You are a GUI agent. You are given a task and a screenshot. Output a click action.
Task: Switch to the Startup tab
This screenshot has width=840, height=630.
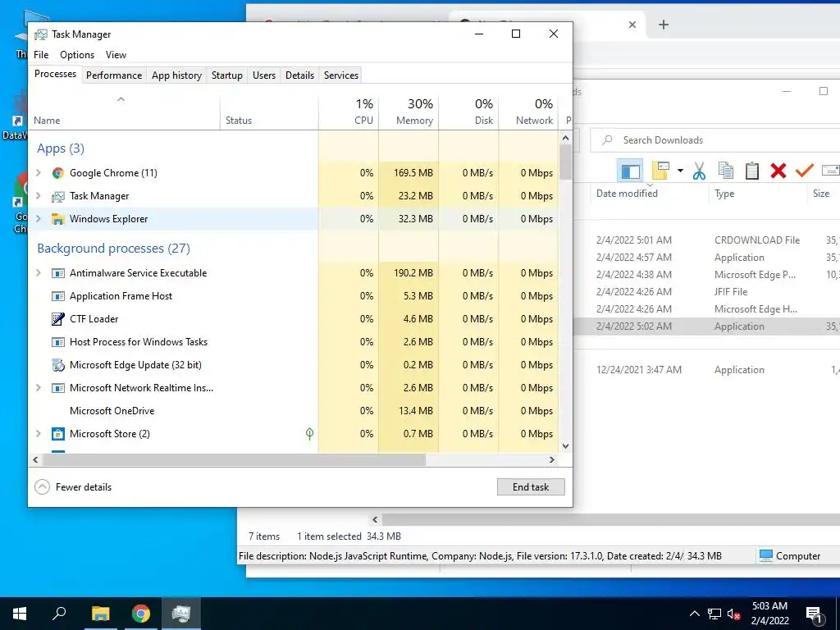coord(227,75)
